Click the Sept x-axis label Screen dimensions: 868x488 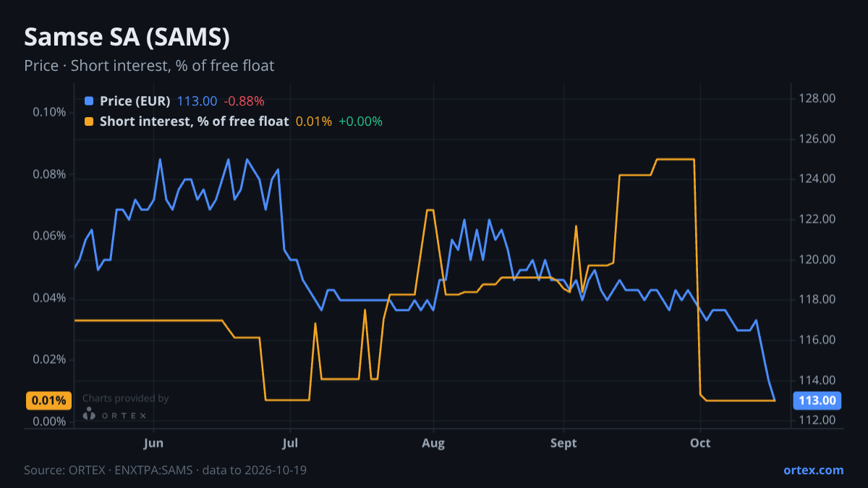pos(563,443)
